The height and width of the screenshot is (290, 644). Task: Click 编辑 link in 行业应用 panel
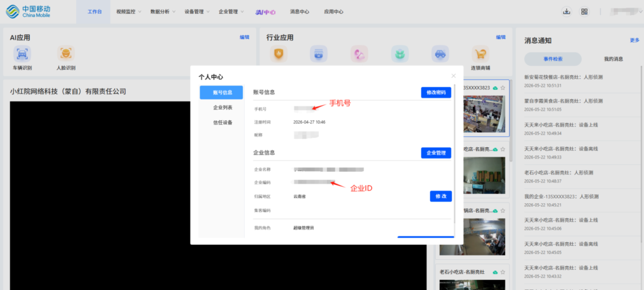pos(501,37)
